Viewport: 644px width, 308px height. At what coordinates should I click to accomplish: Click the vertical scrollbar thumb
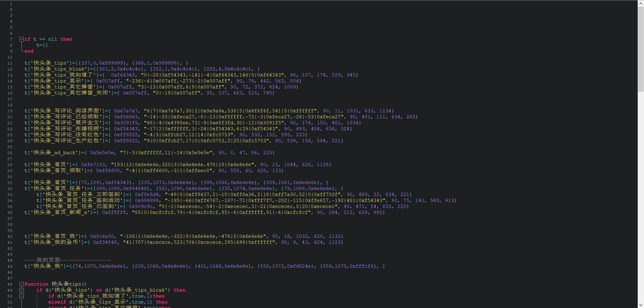641,49
